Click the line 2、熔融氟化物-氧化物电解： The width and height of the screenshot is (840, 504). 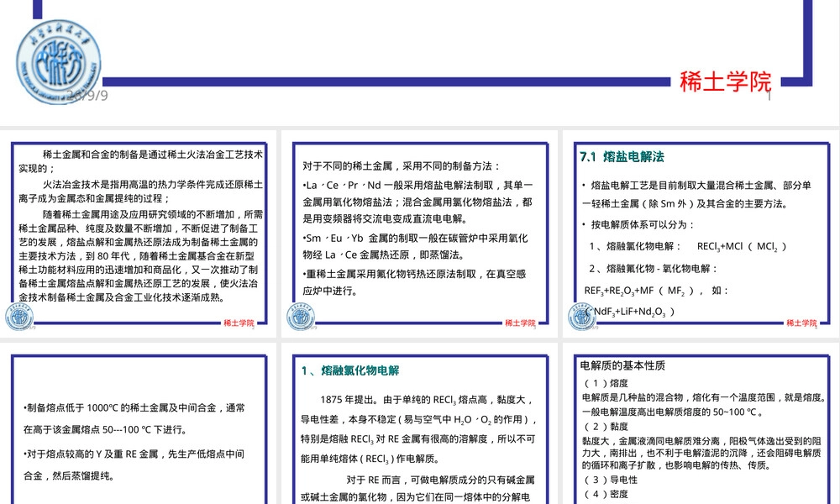point(653,268)
